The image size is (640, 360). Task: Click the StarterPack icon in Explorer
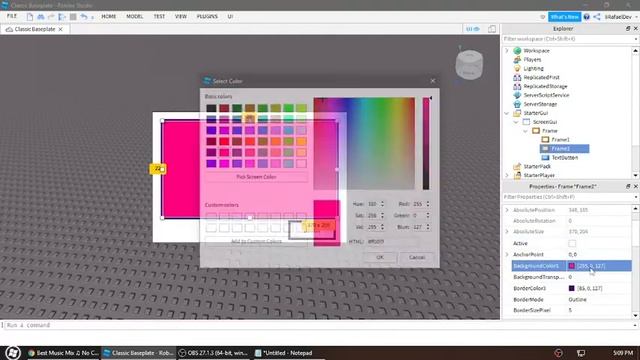click(517, 167)
